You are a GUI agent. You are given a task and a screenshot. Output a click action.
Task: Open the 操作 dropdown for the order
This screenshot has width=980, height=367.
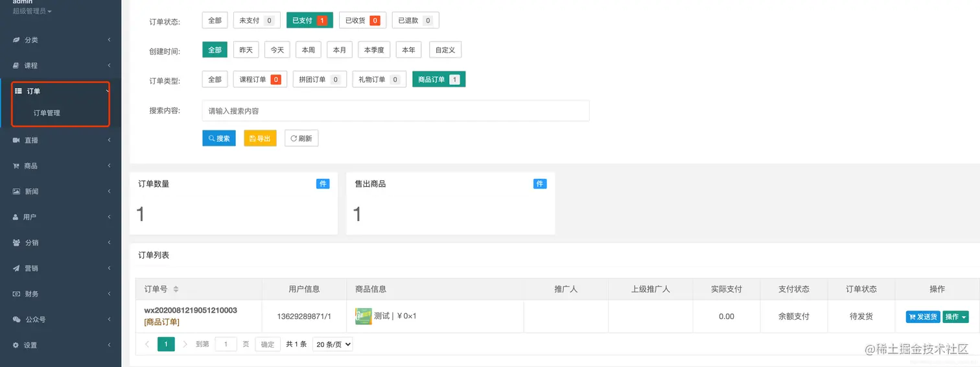click(x=955, y=316)
